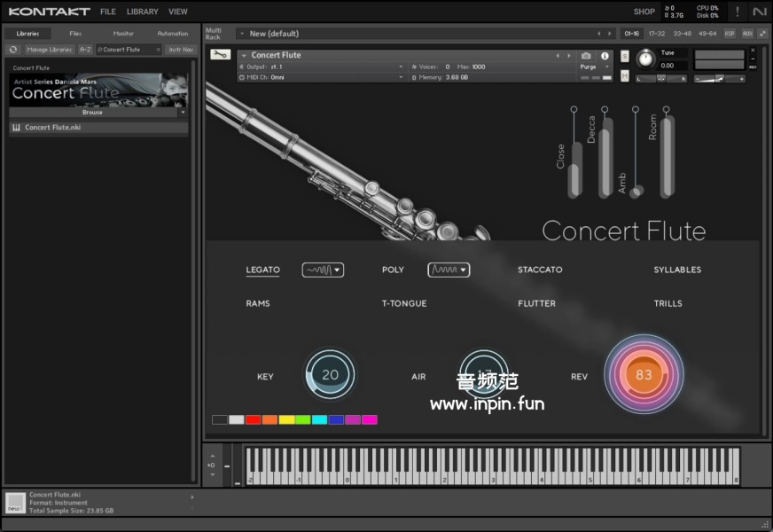
Task: Switch to the Monitor tab
Action: tap(123, 34)
